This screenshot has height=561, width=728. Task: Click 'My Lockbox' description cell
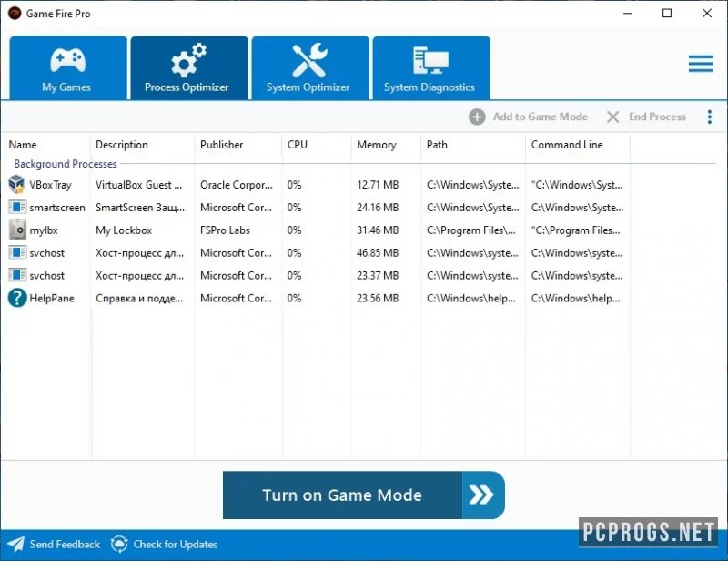point(124,230)
